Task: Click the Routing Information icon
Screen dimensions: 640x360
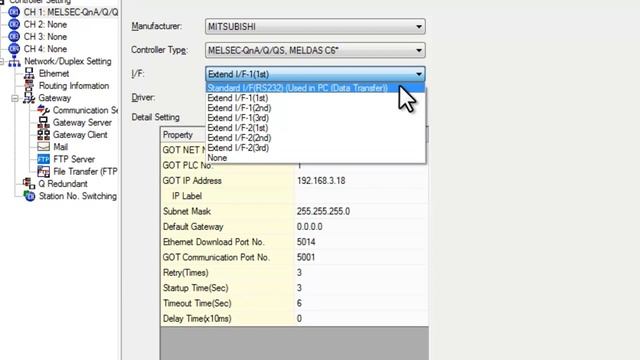Action: pyautogui.click(x=29, y=86)
